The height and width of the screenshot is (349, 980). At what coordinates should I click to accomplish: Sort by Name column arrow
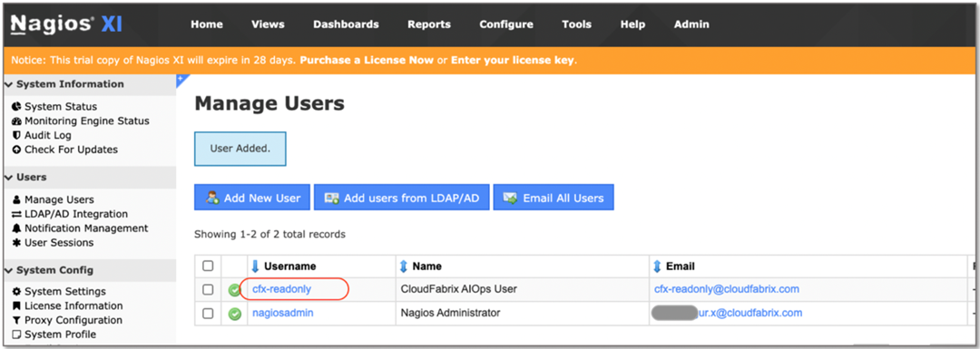click(404, 267)
